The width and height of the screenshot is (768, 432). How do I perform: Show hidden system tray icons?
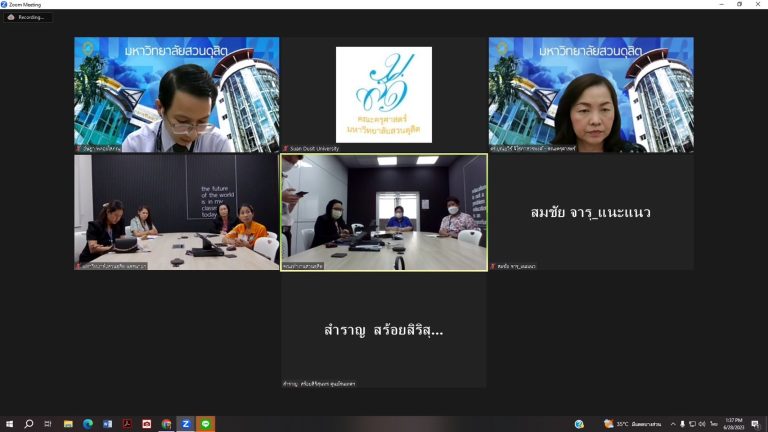coord(673,424)
